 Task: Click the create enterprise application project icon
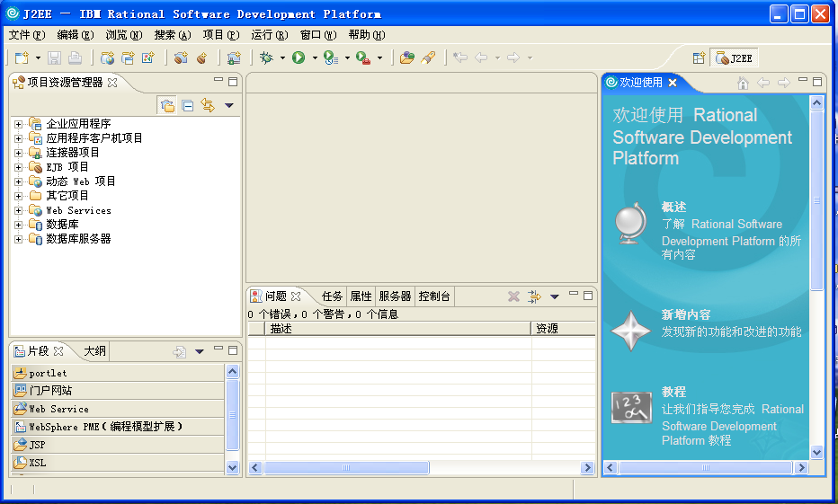coord(128,57)
